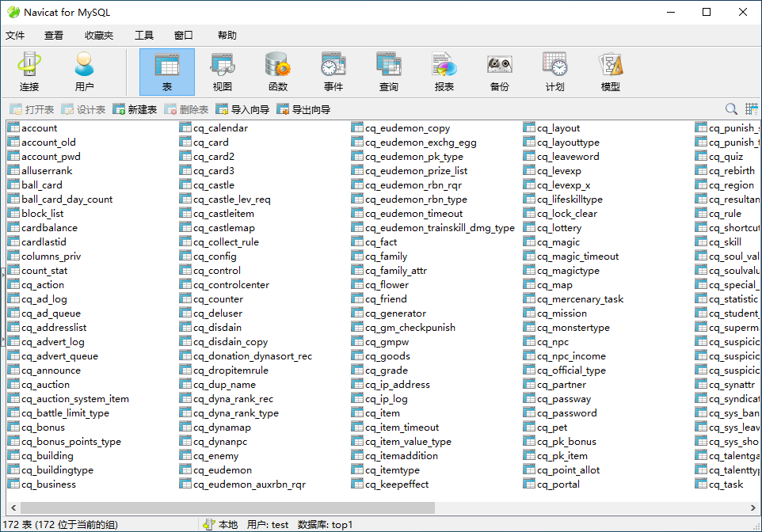Select the cq_task table
Image resolution: width=762 pixels, height=532 pixels.
[726, 484]
